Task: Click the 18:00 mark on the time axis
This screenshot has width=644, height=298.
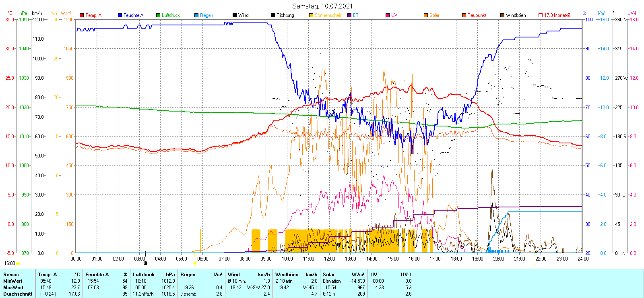Action: click(x=456, y=259)
